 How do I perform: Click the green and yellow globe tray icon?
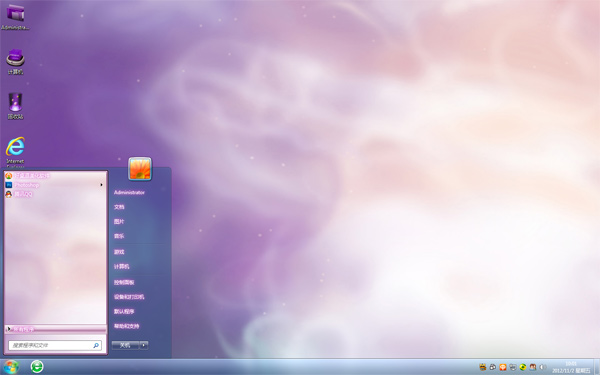523,367
